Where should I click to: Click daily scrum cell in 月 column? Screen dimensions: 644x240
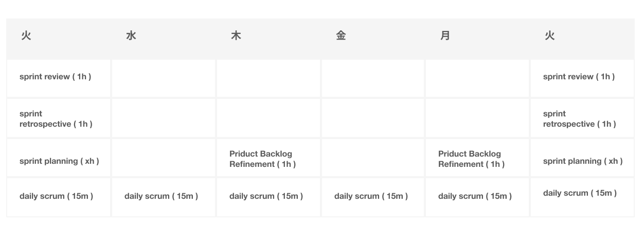point(475,196)
